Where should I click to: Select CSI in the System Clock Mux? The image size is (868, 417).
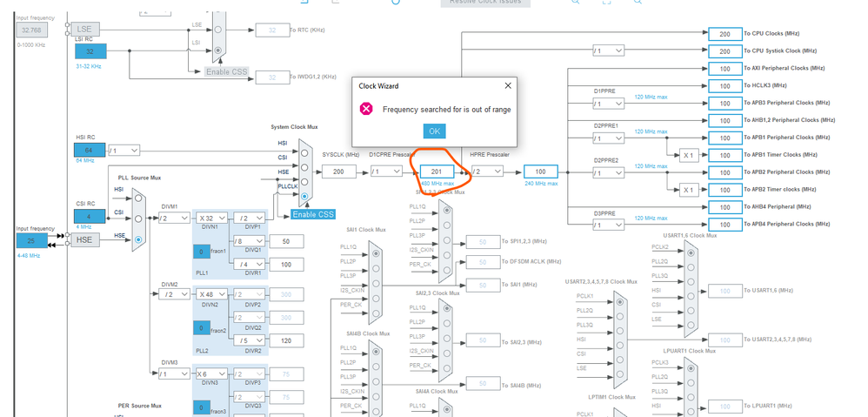pyautogui.click(x=304, y=166)
